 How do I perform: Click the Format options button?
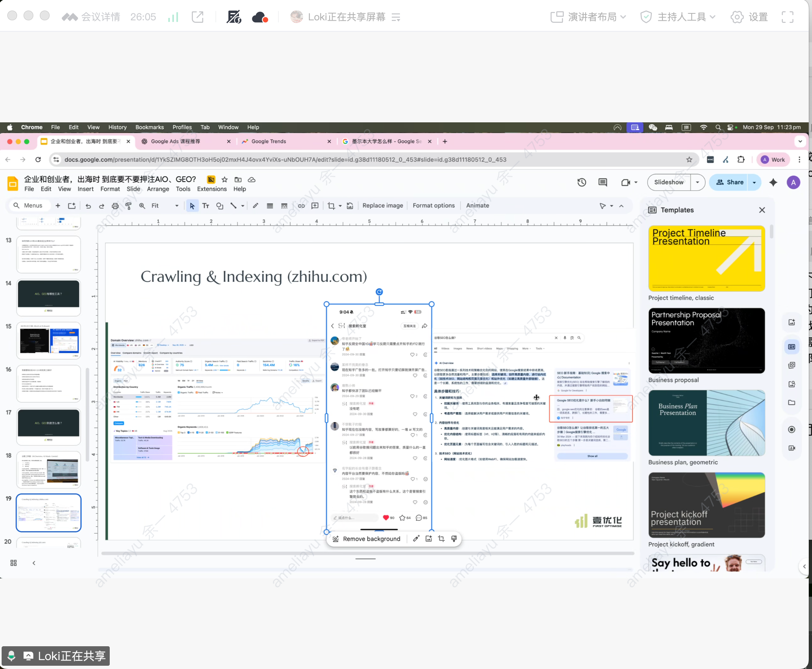point(434,206)
